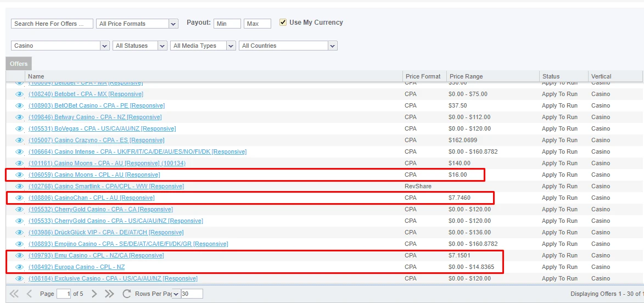
Task: Sort by Price Format column header
Action: [425, 76]
